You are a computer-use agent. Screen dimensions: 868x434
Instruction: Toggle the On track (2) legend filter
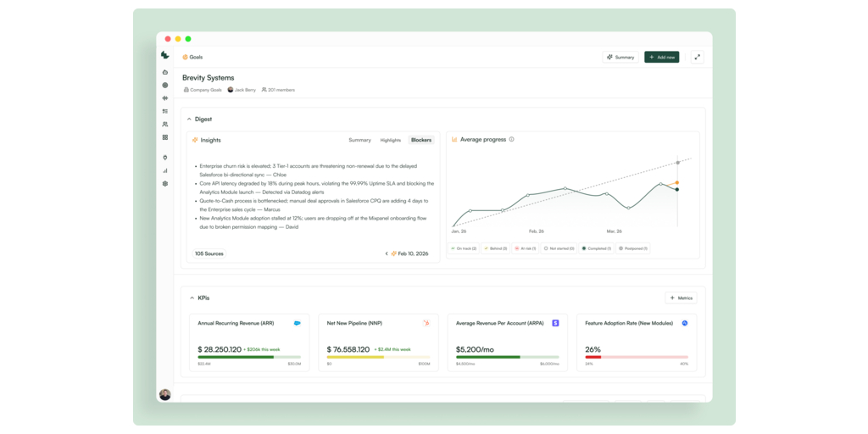point(464,248)
